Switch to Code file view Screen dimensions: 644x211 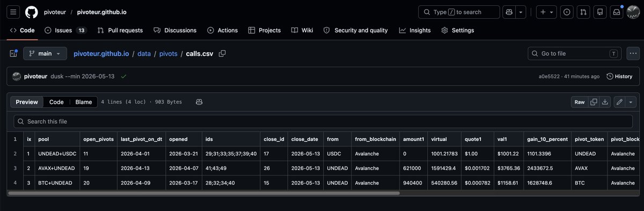click(56, 102)
